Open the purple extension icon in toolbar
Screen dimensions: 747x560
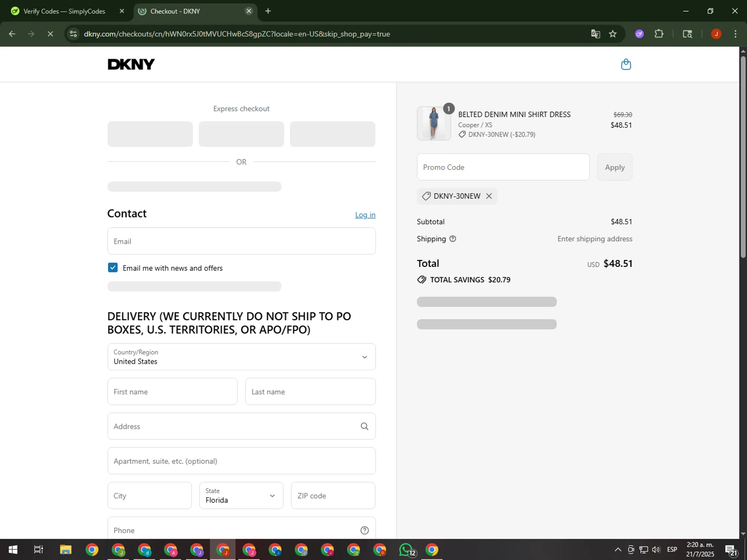pos(639,34)
